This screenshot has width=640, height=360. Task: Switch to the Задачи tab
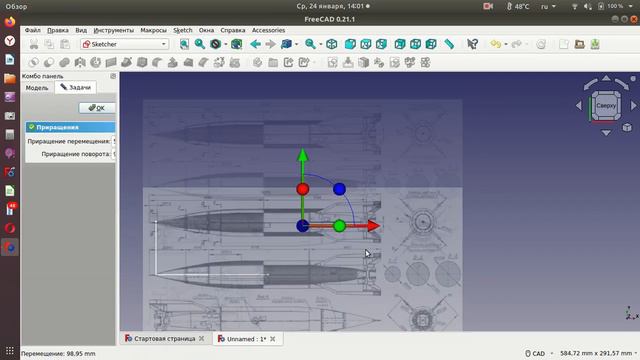click(76, 87)
